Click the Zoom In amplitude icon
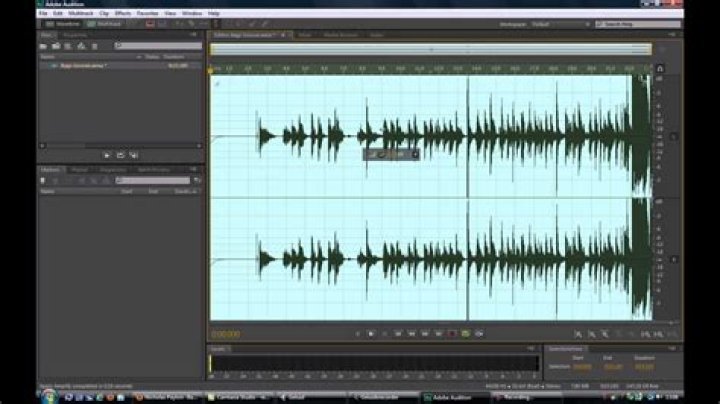This screenshot has width=720, height=404. (578, 335)
